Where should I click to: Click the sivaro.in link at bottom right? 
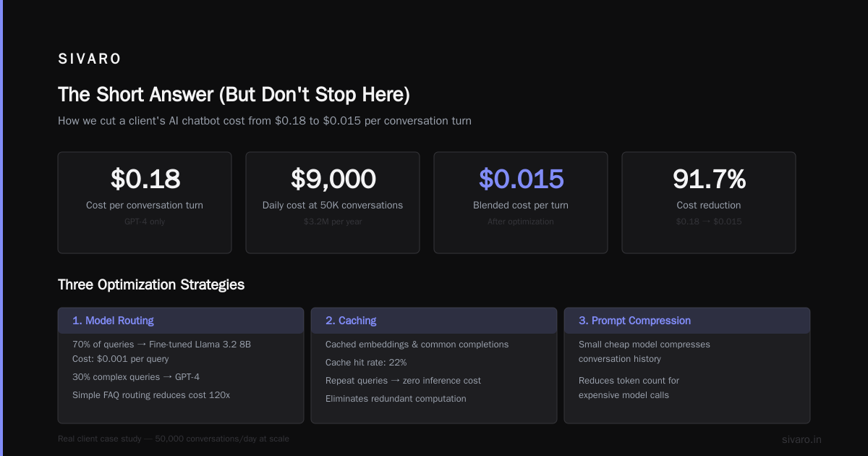(801, 439)
